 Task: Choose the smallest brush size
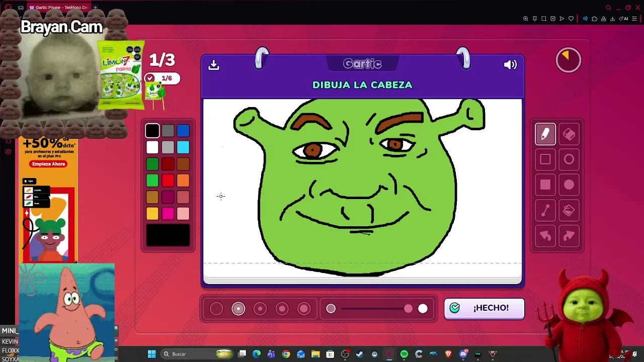(x=216, y=309)
